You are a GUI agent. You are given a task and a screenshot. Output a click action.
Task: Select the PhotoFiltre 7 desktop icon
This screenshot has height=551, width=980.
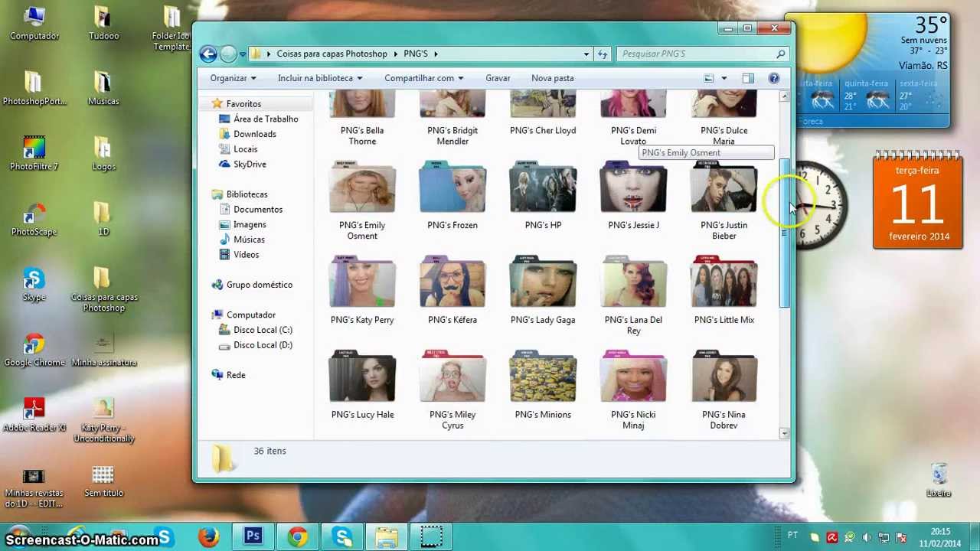click(x=34, y=153)
